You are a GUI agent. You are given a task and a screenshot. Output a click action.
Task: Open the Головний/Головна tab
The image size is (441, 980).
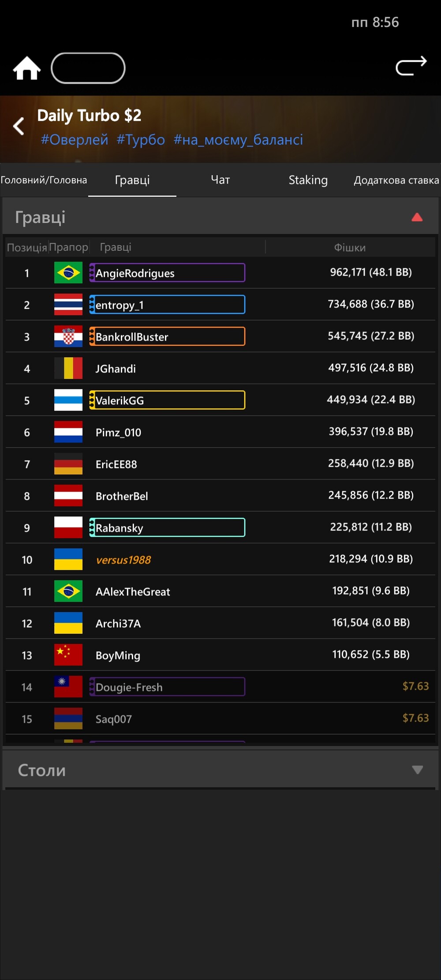44,180
